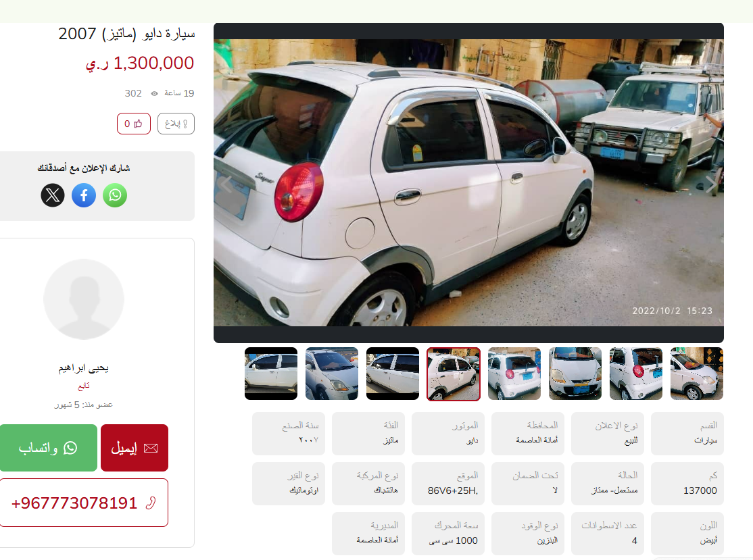Open seller profile avatar placeholder

84,299
